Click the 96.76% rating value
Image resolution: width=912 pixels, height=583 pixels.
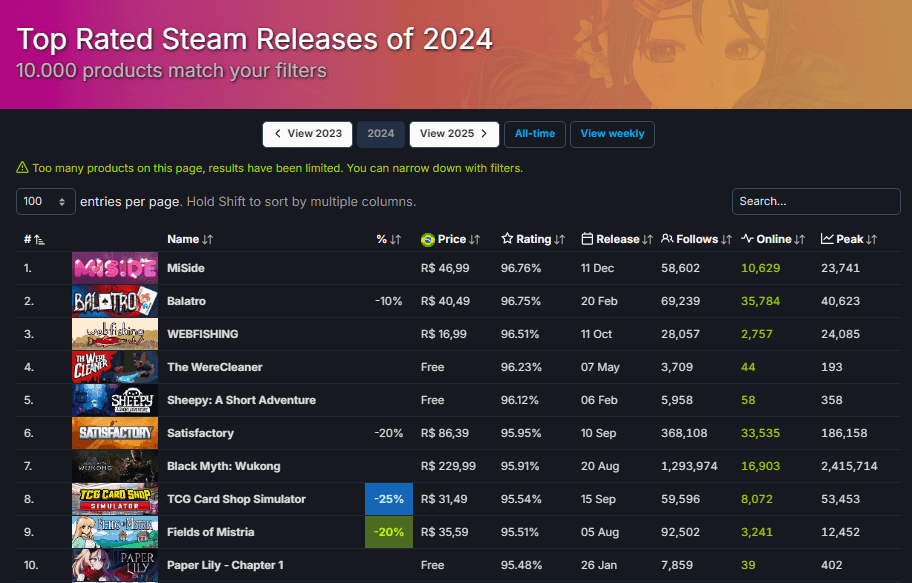point(521,268)
